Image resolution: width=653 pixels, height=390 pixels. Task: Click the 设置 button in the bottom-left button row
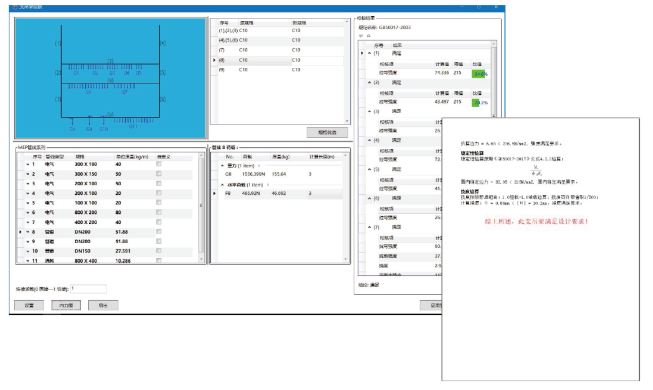click(x=29, y=305)
